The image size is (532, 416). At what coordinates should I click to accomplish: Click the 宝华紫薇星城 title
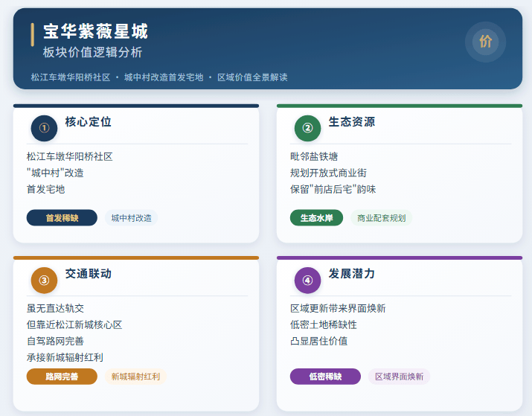pyautogui.click(x=96, y=31)
